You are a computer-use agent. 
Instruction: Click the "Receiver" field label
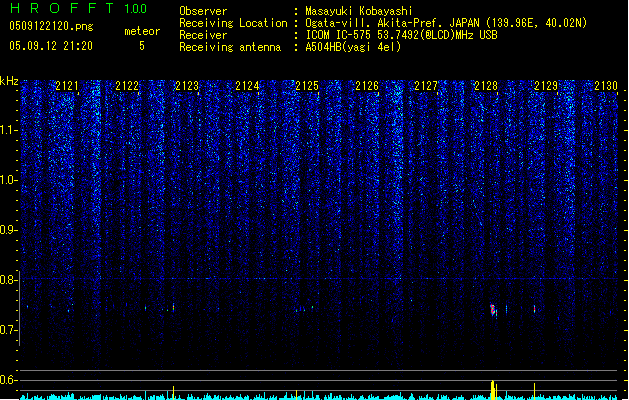pos(203,35)
